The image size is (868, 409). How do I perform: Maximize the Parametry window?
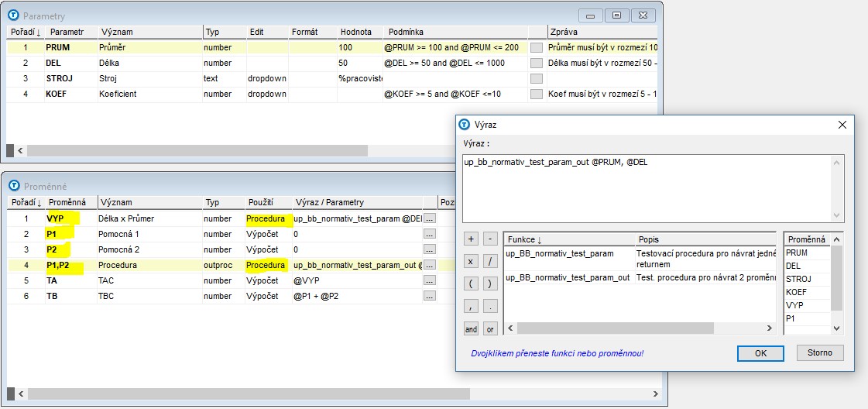coord(616,15)
